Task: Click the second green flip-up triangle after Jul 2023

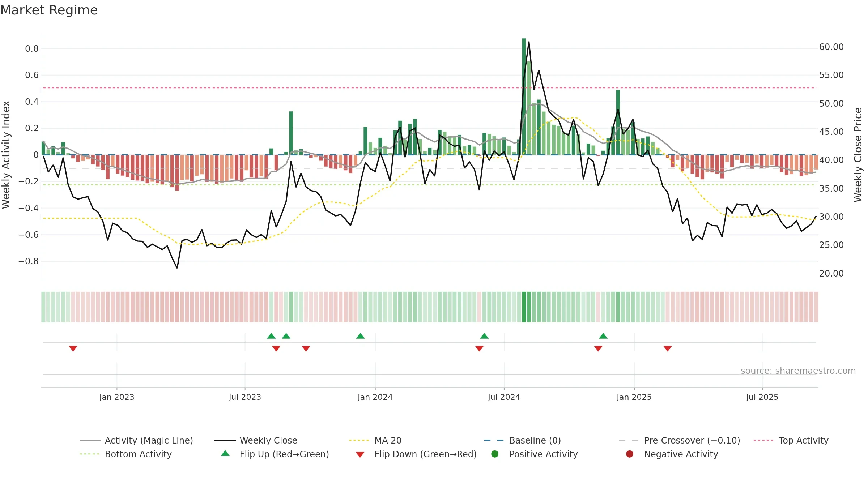Action: pyautogui.click(x=286, y=336)
